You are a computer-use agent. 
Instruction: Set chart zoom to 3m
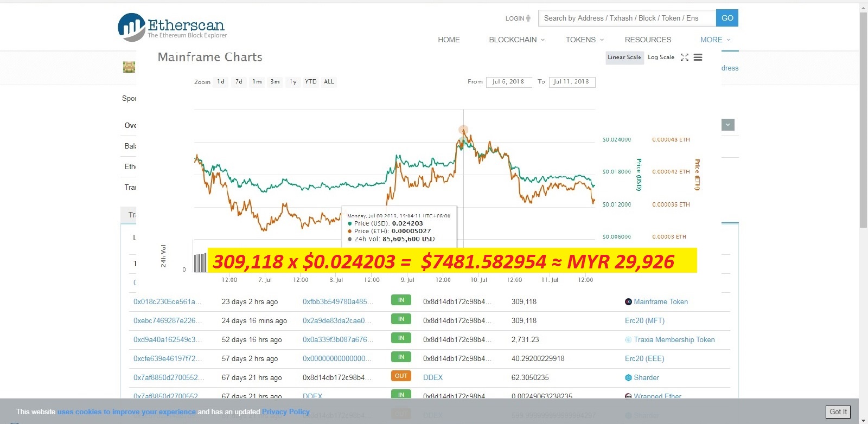tap(275, 82)
